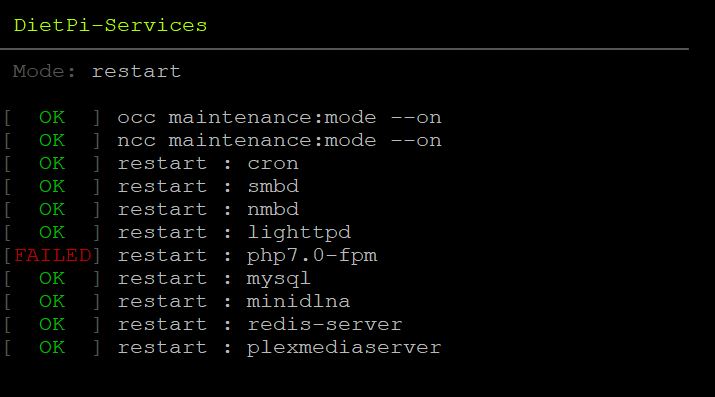Viewport: 715px width, 397px height.
Task: Click the OK status beside mysql
Action: click(x=52, y=278)
